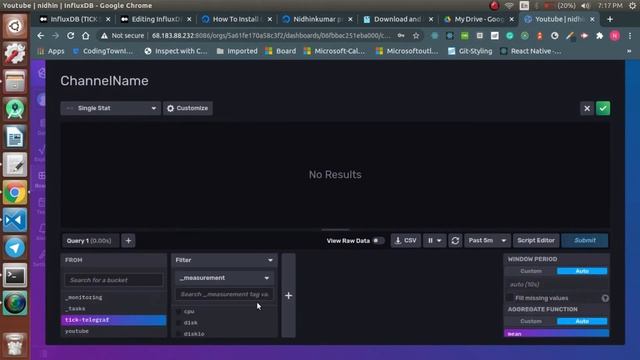Focus the Search for a bucket field
Image resolution: width=640 pixels, height=360 pixels.
tap(113, 280)
